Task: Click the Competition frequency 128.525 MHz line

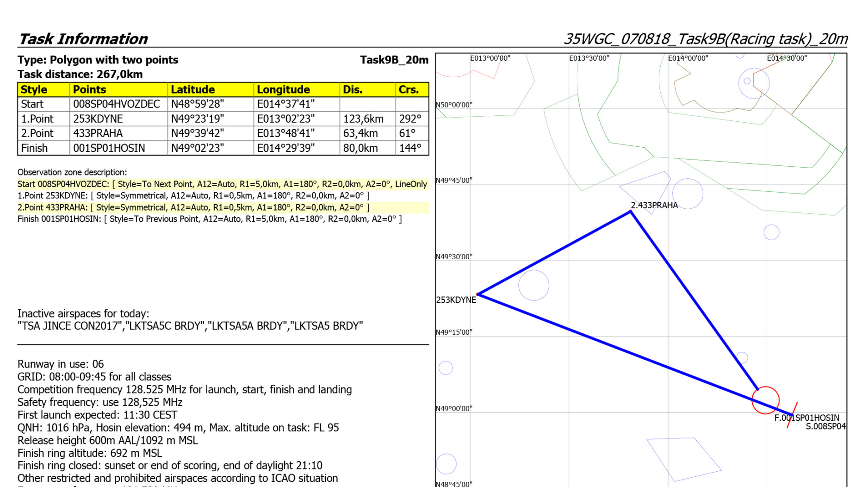Action: 185,389
